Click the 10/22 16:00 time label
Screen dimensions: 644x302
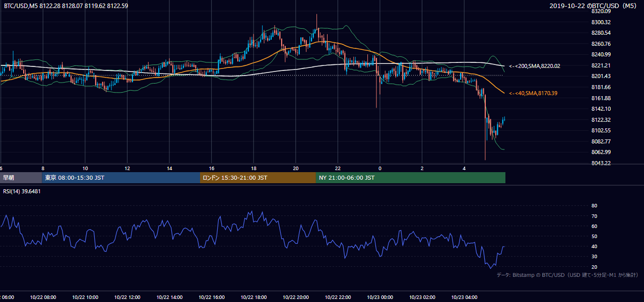(x=211, y=297)
